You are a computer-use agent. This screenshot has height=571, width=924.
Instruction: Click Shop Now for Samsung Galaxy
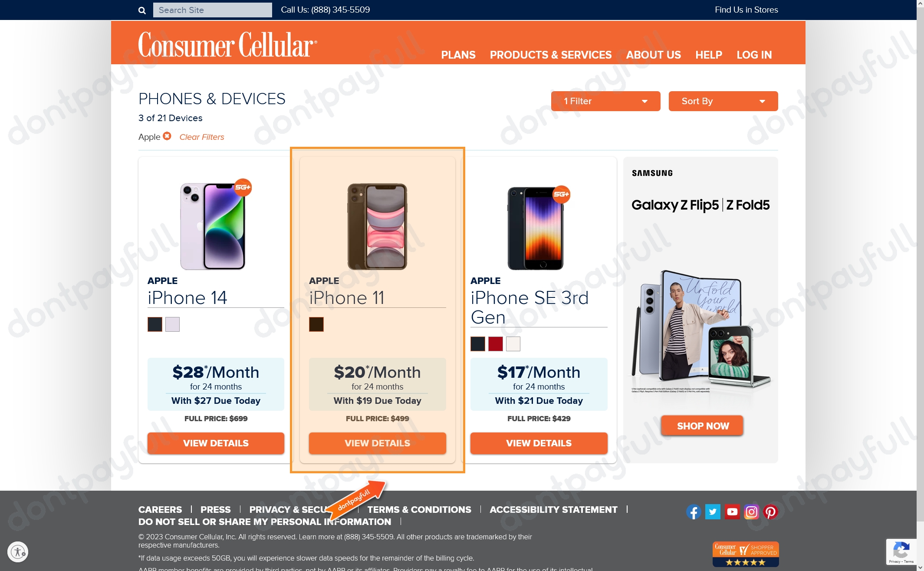coord(701,425)
